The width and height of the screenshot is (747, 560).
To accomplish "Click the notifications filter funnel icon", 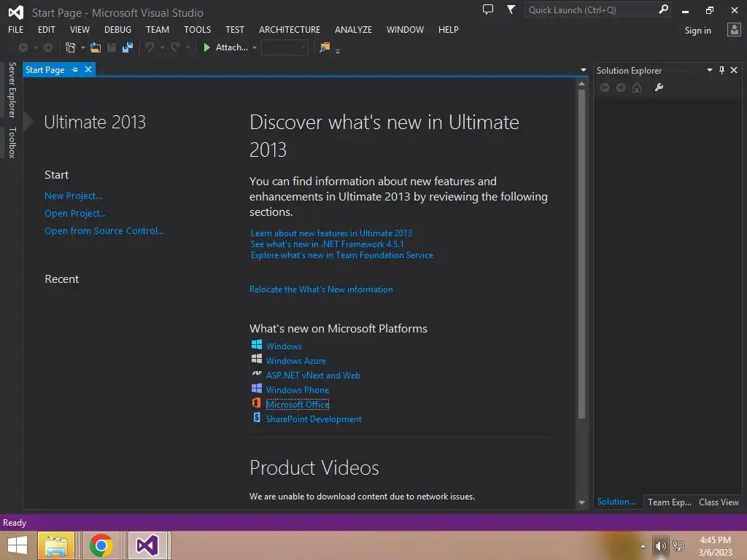I will pos(511,9).
